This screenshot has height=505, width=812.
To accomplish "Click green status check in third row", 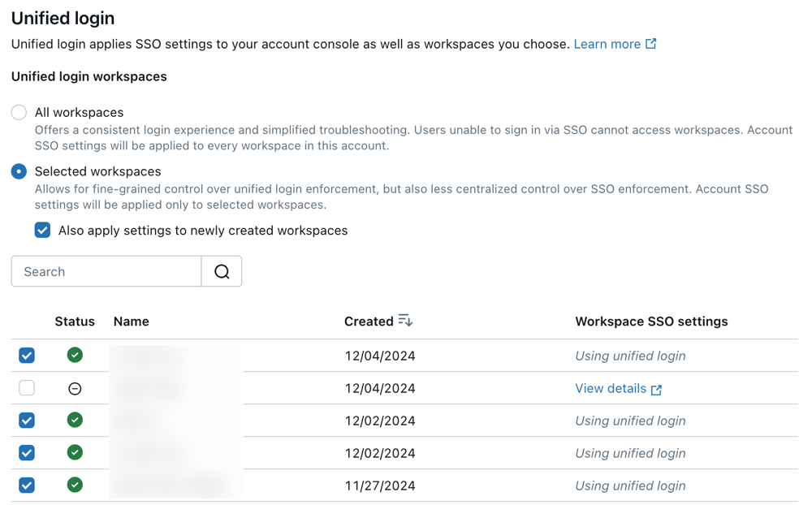I will [75, 421].
